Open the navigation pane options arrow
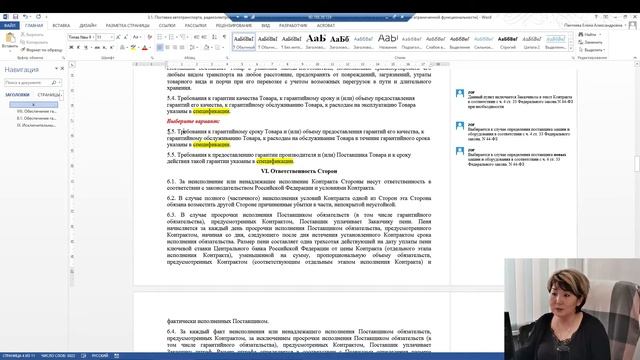The height and width of the screenshot is (360, 640). 56,69
